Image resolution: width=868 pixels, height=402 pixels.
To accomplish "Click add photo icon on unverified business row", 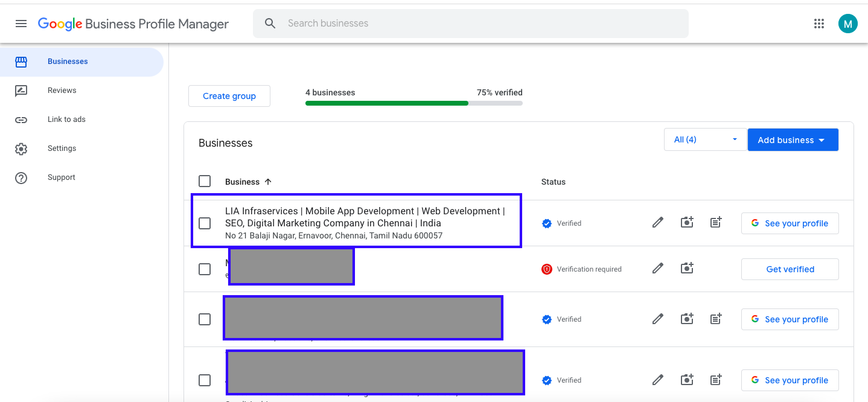I will (687, 269).
